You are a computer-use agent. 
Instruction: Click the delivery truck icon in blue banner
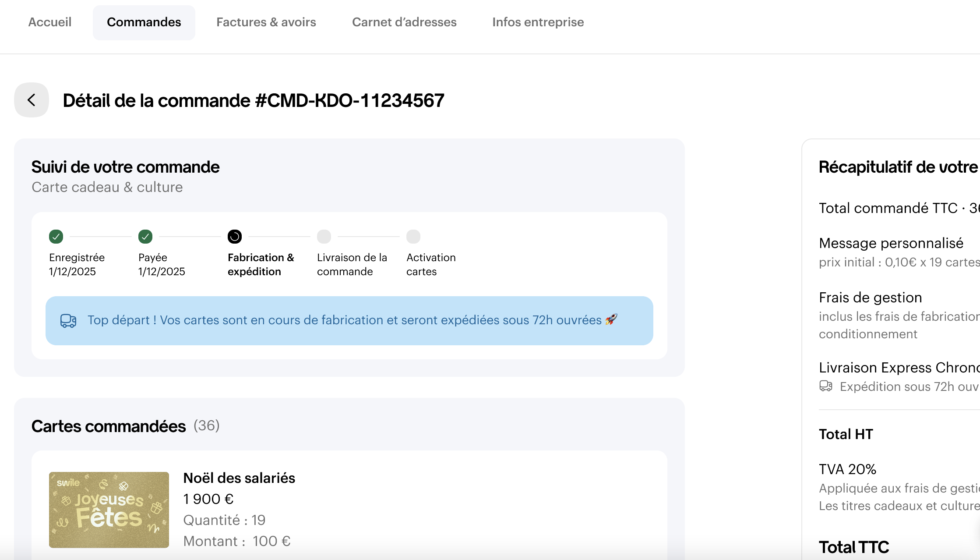pos(68,321)
